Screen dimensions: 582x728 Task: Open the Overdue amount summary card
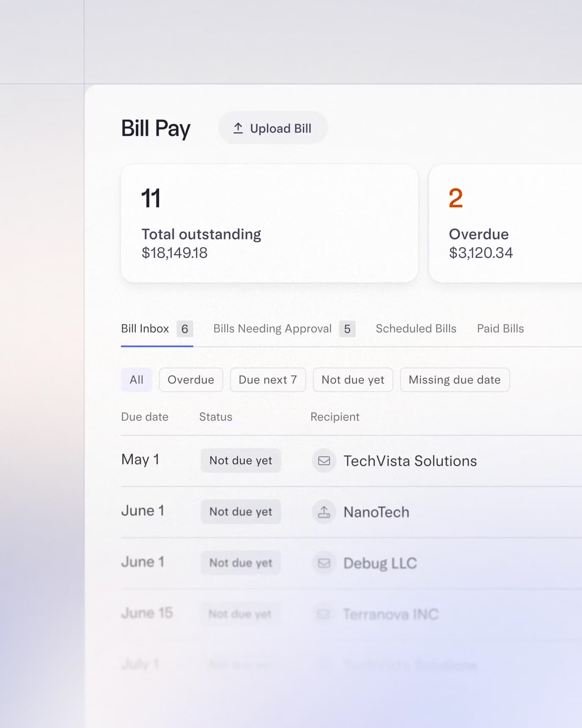[x=505, y=223]
